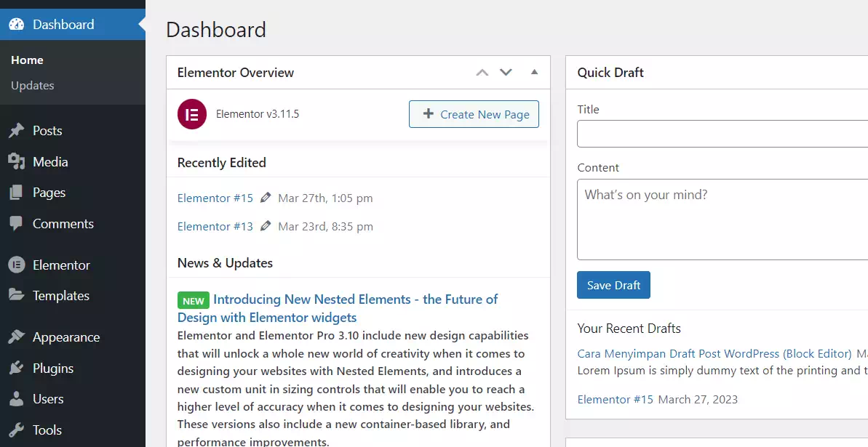Click the Plugins plug icon
The image size is (868, 447).
tap(17, 368)
